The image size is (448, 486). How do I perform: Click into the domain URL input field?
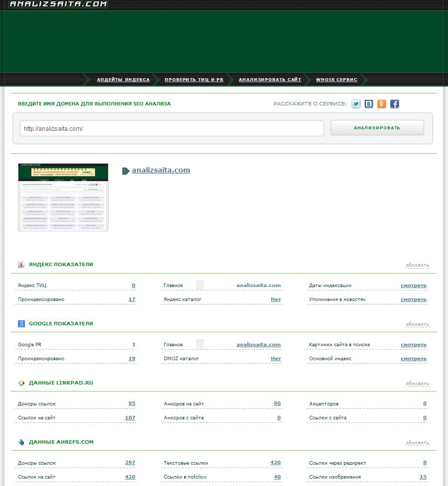coord(172,128)
